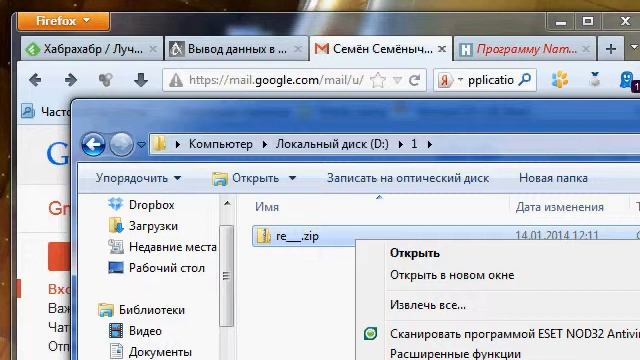Go back in Firefox
This screenshot has width=640, height=360.
36,80
